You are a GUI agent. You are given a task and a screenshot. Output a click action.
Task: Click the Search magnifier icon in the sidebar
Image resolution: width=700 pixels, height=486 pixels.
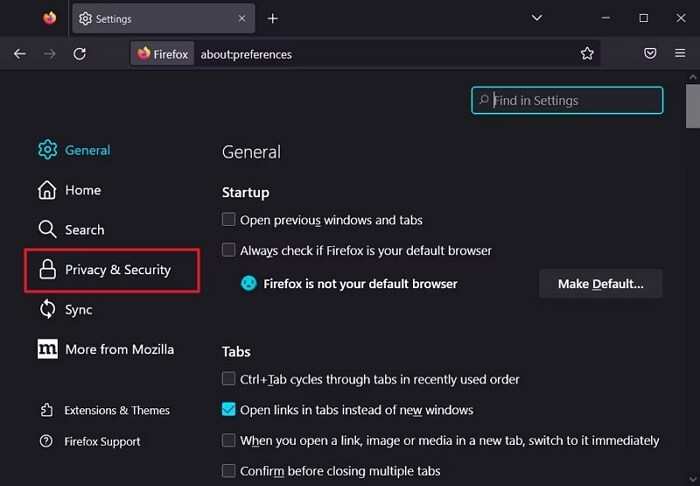tap(47, 229)
